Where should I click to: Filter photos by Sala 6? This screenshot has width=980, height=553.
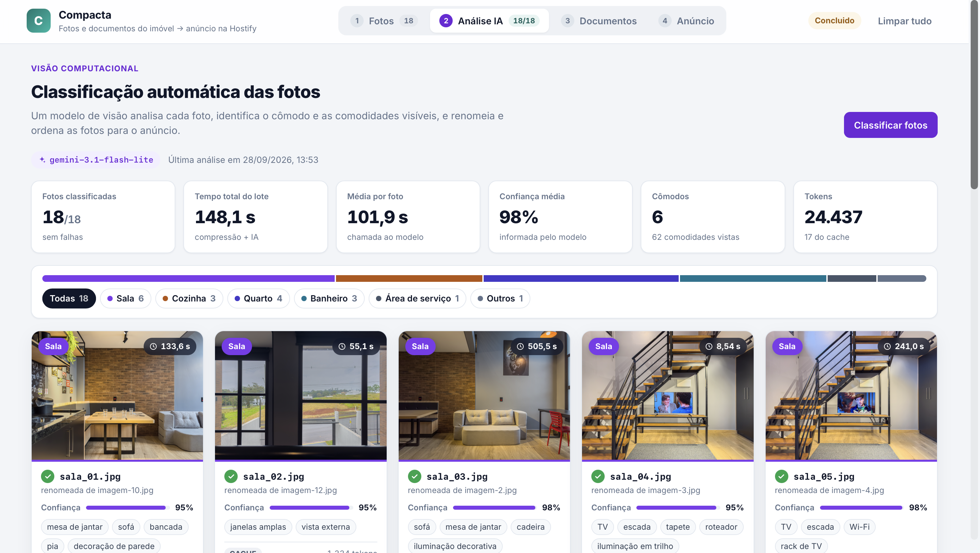click(126, 298)
